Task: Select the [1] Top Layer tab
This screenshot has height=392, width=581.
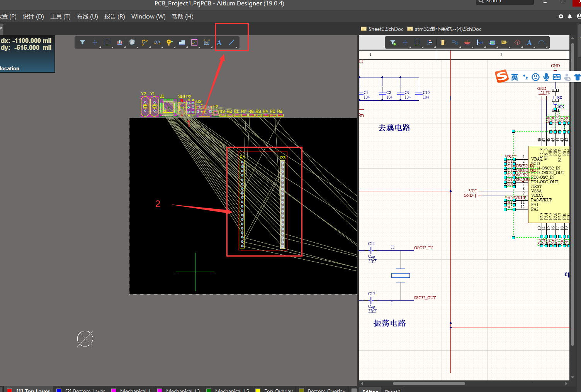Action: tap(29, 390)
